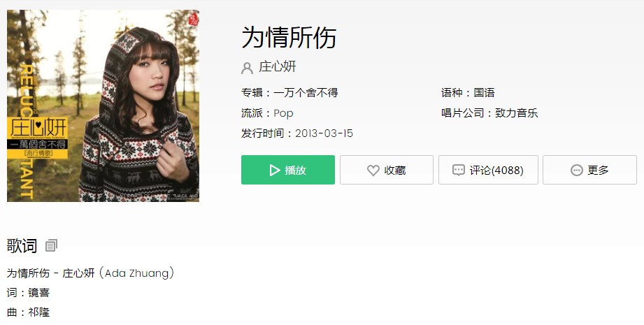Click the 歌词 lyrics heading

[x=22, y=246]
